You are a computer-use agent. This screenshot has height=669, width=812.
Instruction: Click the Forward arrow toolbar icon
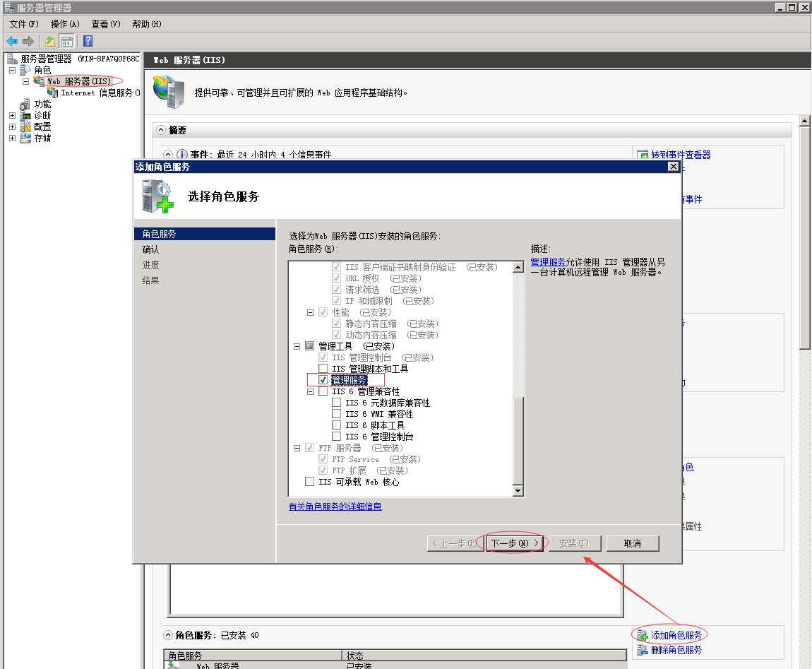point(28,41)
